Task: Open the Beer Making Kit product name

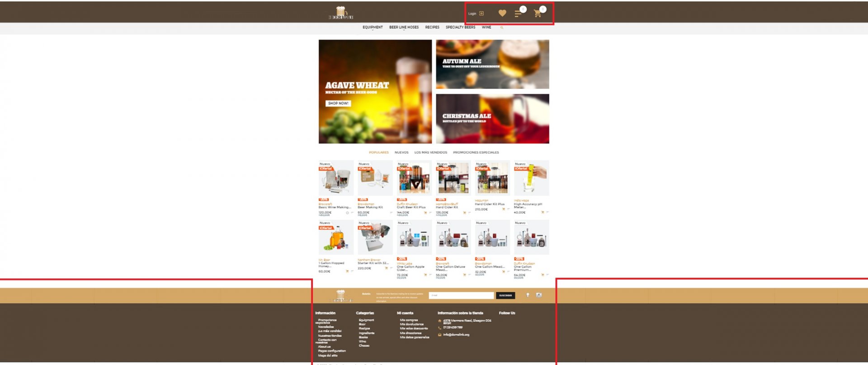Action: (370, 207)
